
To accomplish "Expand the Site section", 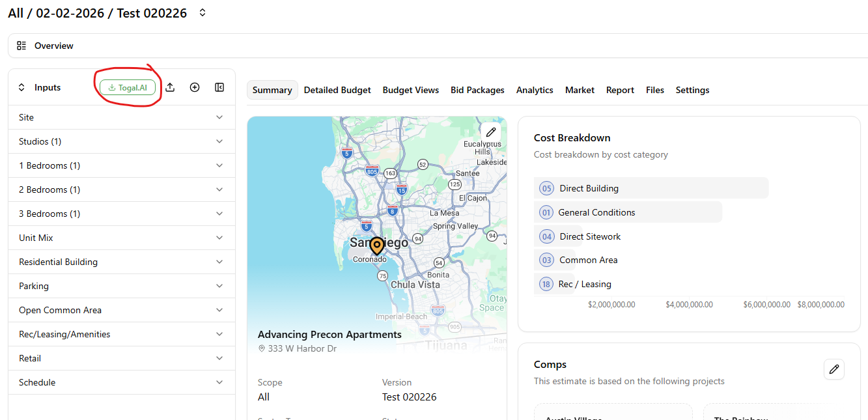I will point(219,117).
